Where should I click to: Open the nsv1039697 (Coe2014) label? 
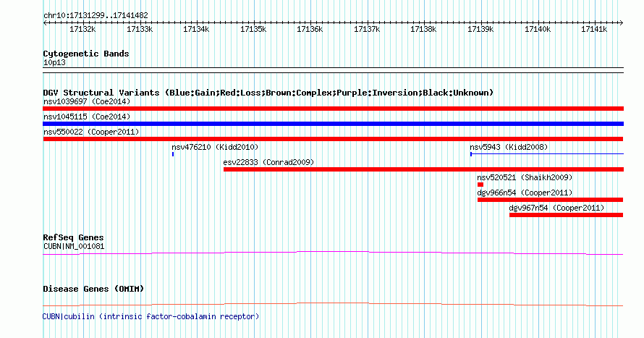[87, 101]
